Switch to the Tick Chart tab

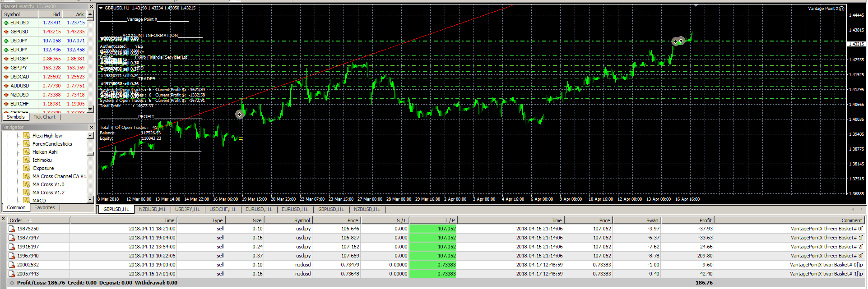click(44, 117)
